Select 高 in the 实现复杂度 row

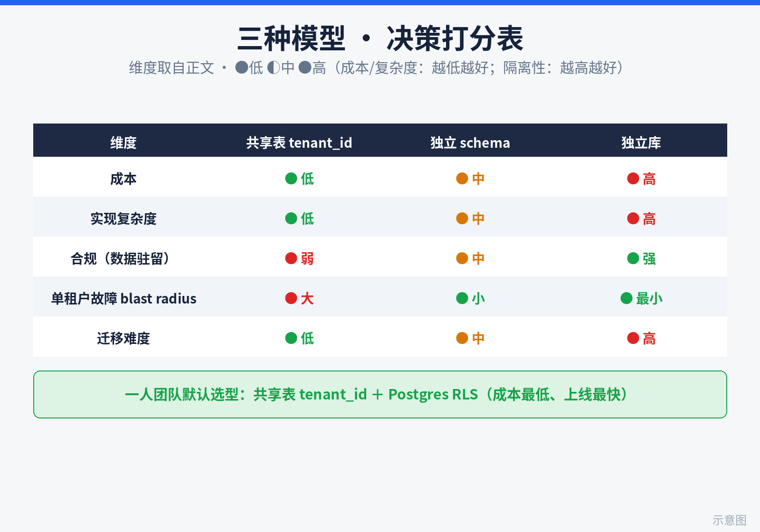(641, 218)
